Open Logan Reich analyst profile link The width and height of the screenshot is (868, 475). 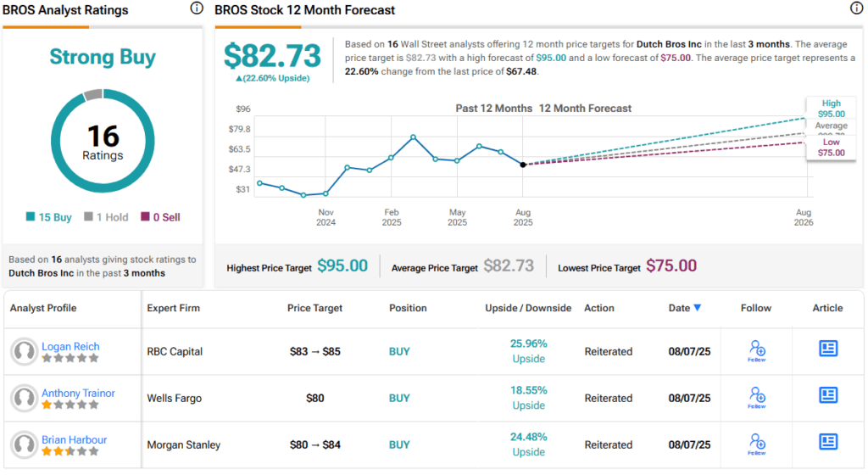coord(70,347)
